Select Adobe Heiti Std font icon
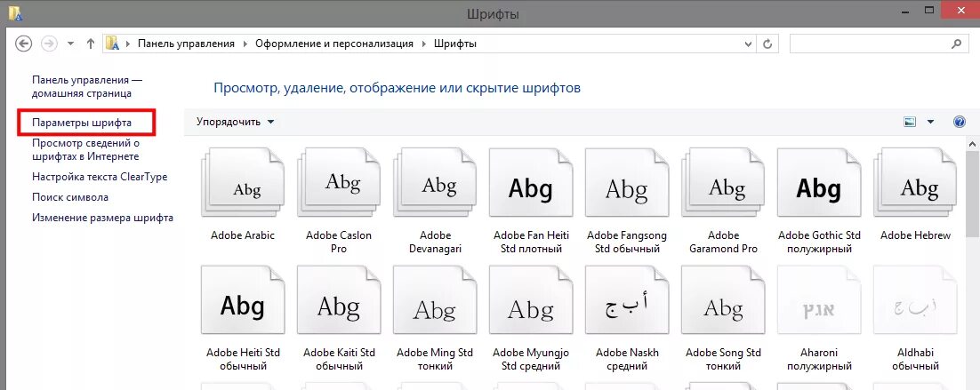The height and width of the screenshot is (390, 980). coord(243,300)
